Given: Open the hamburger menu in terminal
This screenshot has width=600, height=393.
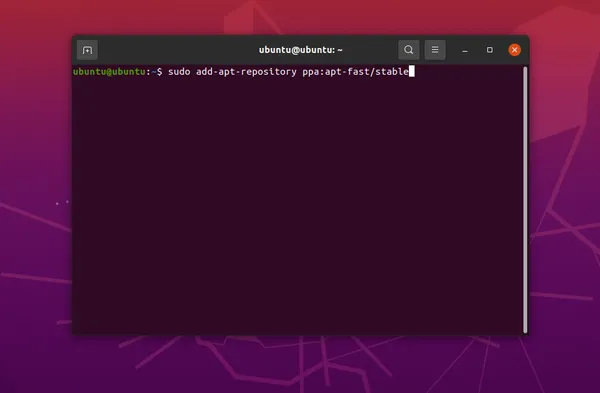Looking at the screenshot, I should pyautogui.click(x=435, y=50).
